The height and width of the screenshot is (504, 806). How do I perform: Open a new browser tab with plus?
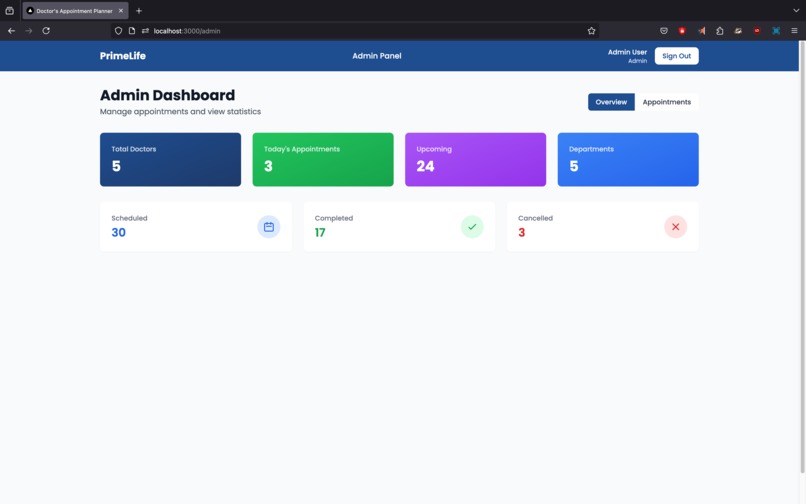[139, 11]
